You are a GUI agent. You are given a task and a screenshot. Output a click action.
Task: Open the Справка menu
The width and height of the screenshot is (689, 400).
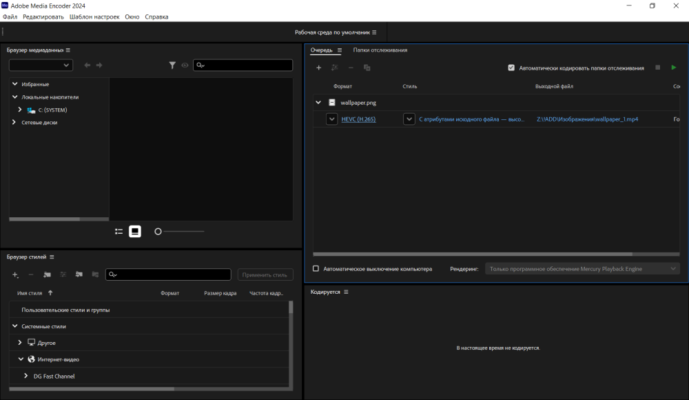point(156,17)
